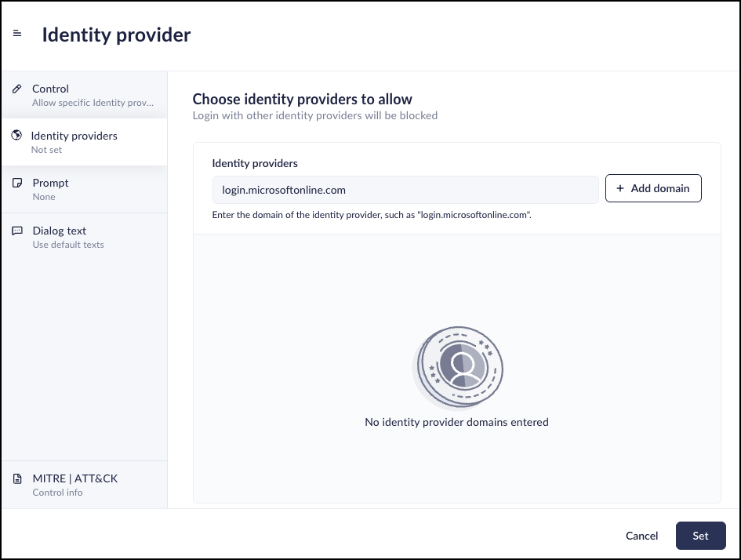Click the Identity provider page title
741x560 pixels.
[116, 35]
